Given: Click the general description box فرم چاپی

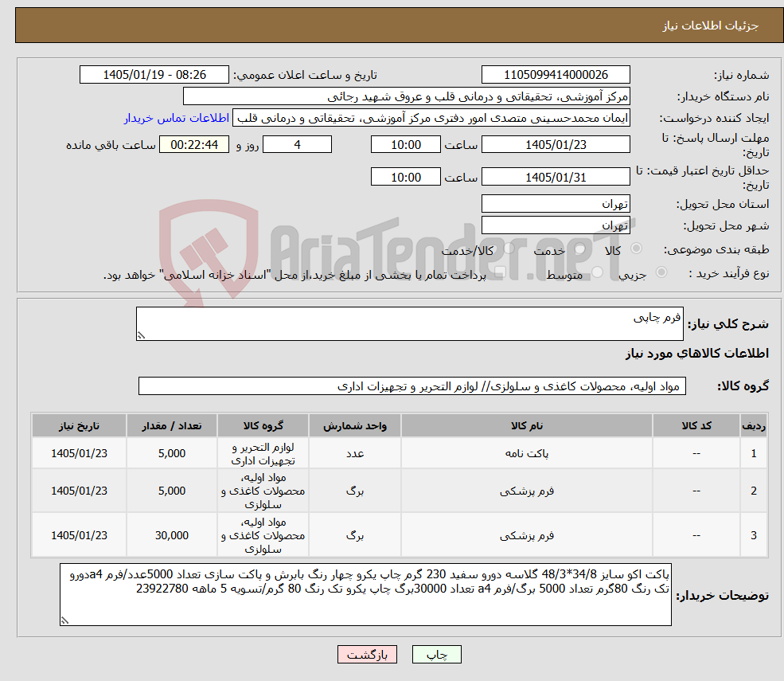Looking at the screenshot, I should coord(409,323).
